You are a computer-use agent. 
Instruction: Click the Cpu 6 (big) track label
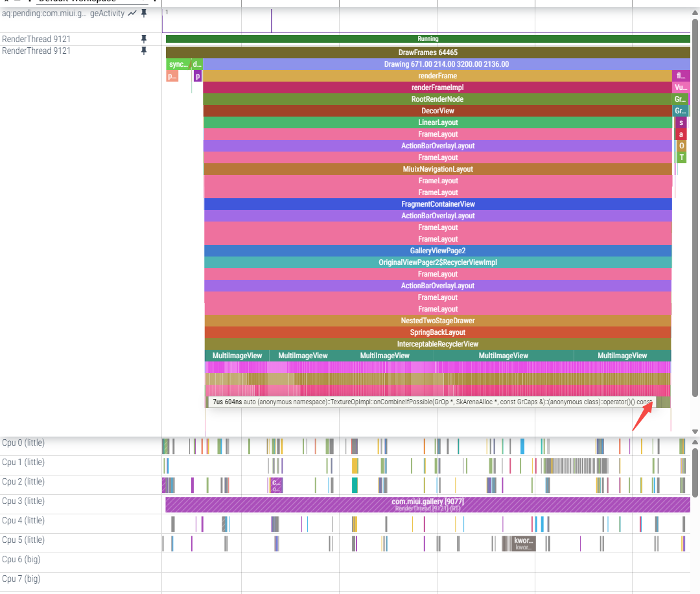click(21, 559)
